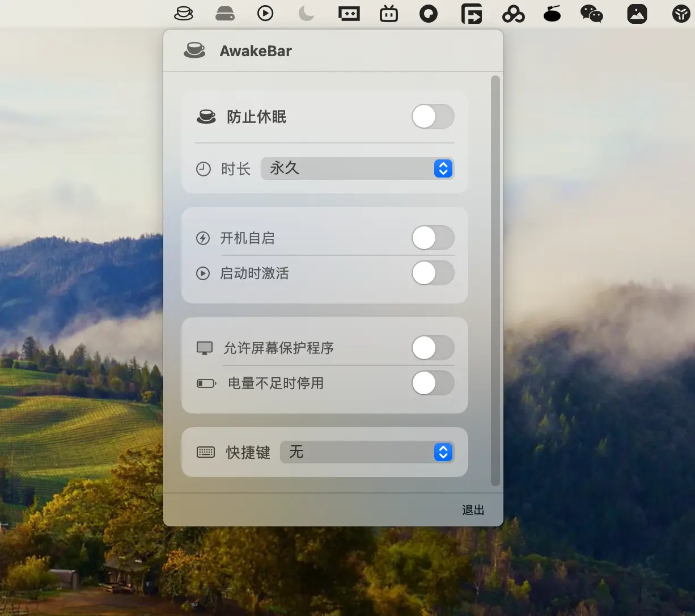Click the cube sphere menu bar icon
This screenshot has width=695, height=616.
click(681, 14)
